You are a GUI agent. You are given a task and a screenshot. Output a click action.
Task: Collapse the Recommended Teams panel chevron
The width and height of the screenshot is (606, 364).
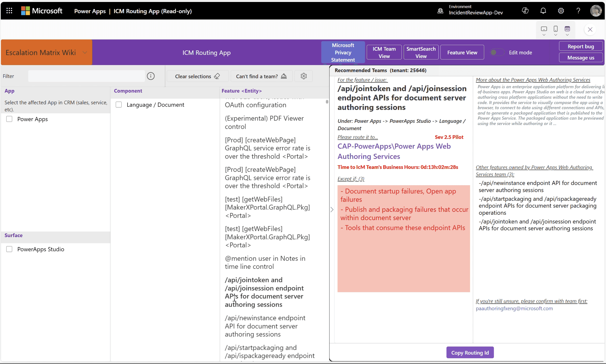click(332, 210)
